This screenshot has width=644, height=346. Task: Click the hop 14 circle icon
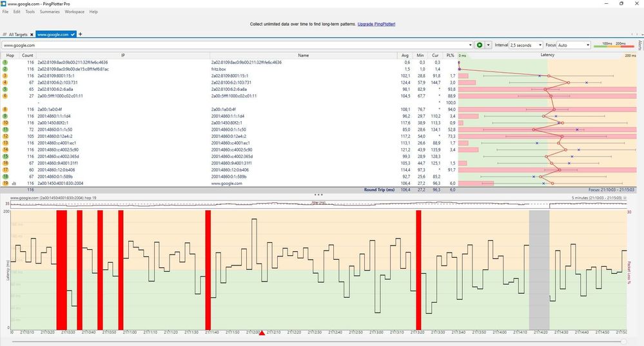click(x=5, y=150)
